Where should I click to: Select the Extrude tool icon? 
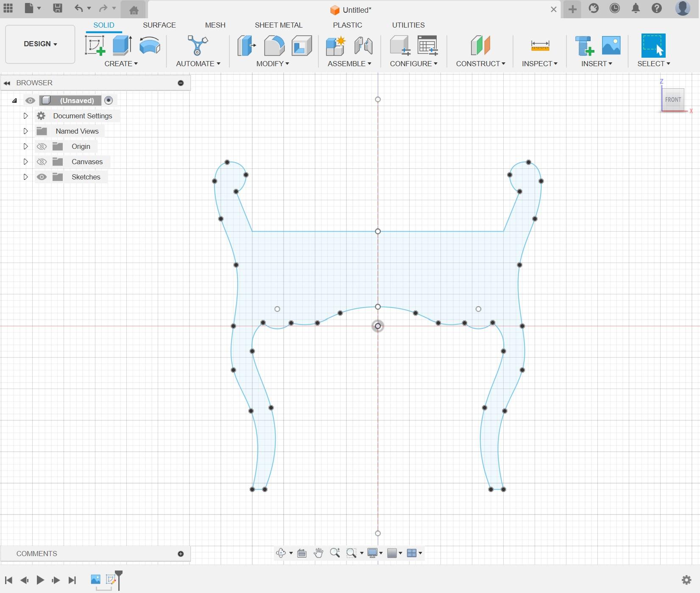pyautogui.click(x=122, y=45)
